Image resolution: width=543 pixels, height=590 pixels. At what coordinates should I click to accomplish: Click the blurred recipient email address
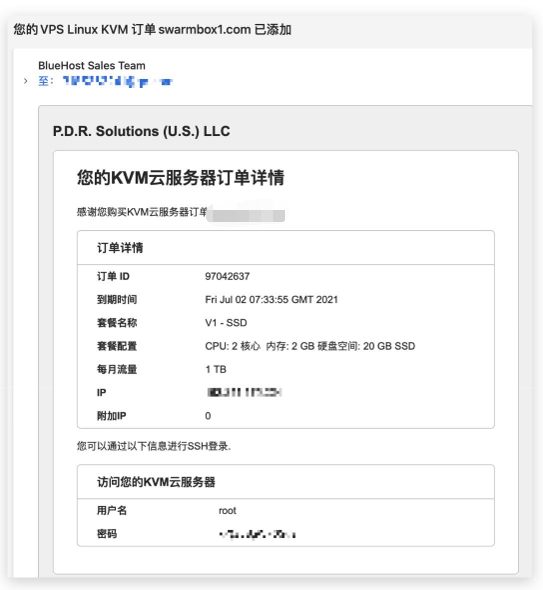pos(117,81)
